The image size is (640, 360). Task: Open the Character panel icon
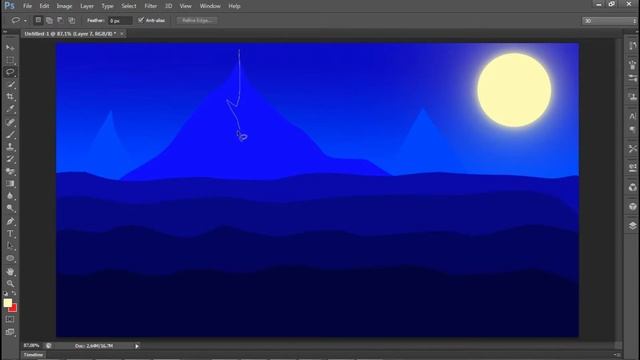(x=632, y=116)
